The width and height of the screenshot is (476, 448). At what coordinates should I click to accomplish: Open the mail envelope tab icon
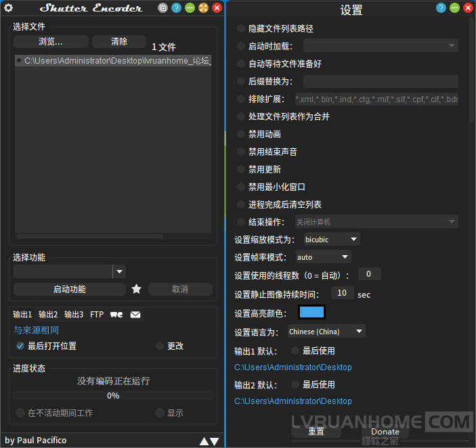click(135, 315)
